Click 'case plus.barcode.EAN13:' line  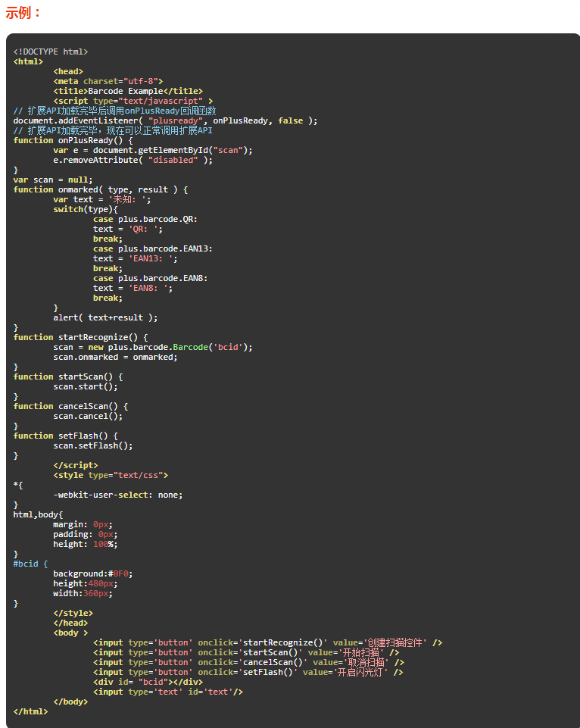click(x=153, y=249)
